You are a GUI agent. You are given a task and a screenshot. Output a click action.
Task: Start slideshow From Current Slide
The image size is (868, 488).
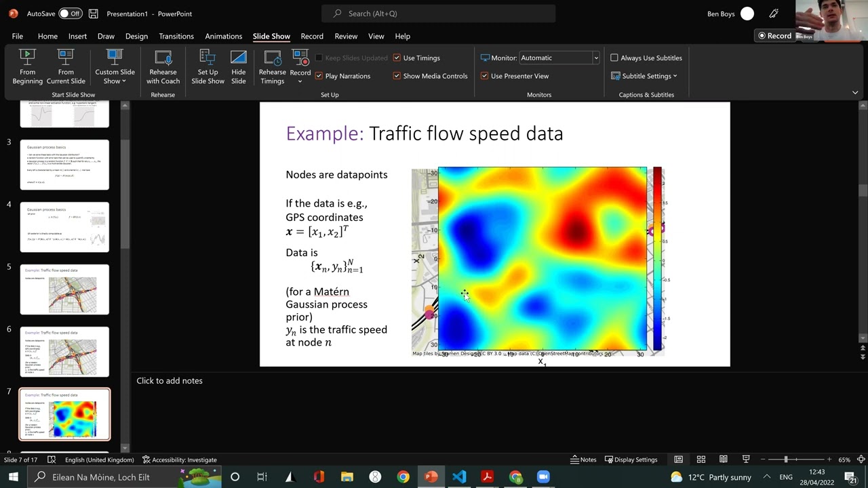pyautogui.click(x=66, y=67)
